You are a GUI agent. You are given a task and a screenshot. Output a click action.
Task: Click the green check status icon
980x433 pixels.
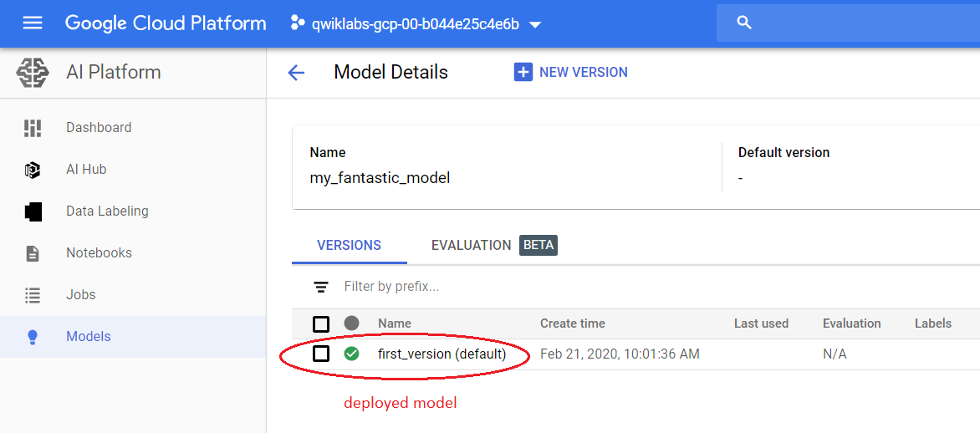pyautogui.click(x=352, y=354)
